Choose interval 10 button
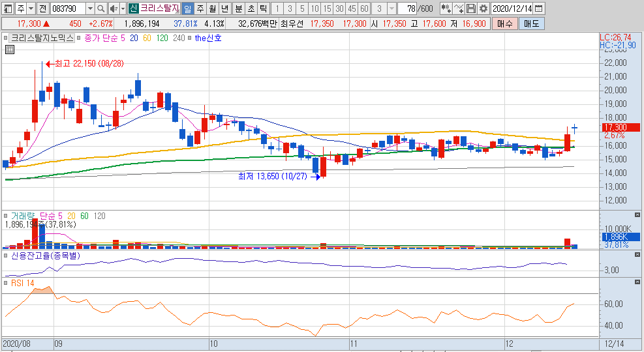The height and width of the screenshot is (352, 644). click(x=314, y=8)
